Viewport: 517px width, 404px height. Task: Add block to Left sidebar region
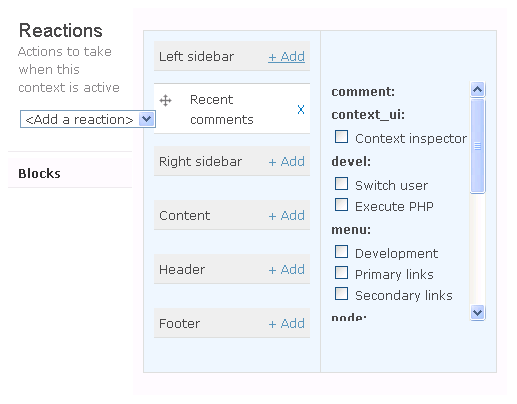pyautogui.click(x=286, y=56)
